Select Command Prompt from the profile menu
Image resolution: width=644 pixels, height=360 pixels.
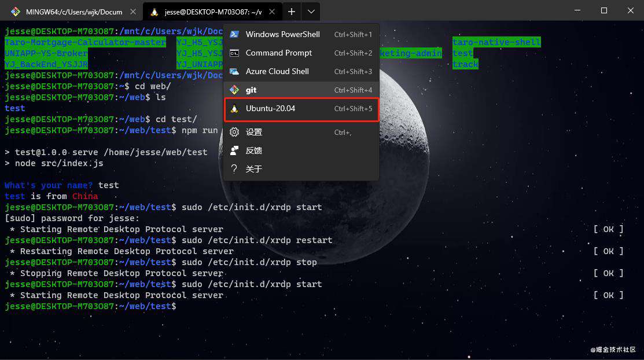301,53
